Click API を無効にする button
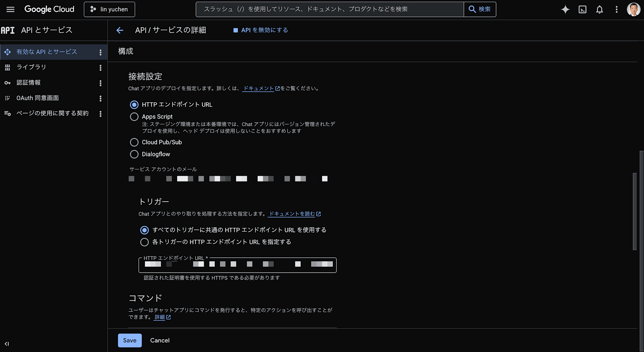 (x=260, y=30)
